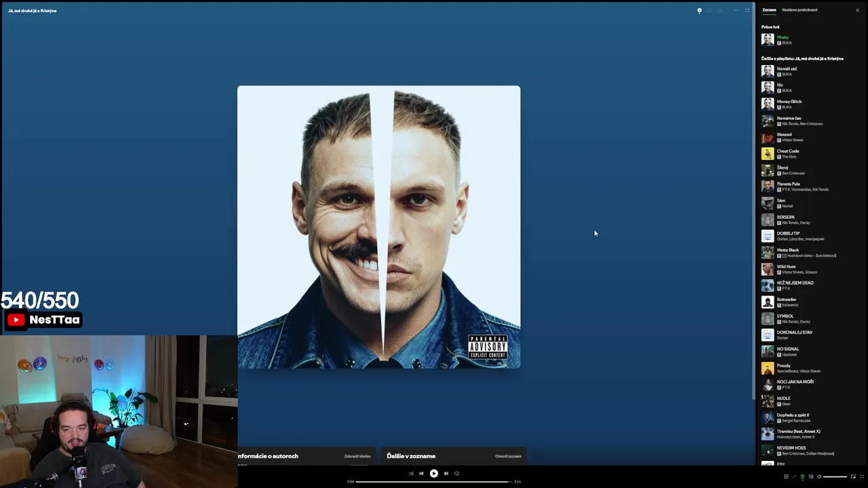Viewport: 868px width, 488px height.
Task: Skip to the previous track
Action: [421, 474]
